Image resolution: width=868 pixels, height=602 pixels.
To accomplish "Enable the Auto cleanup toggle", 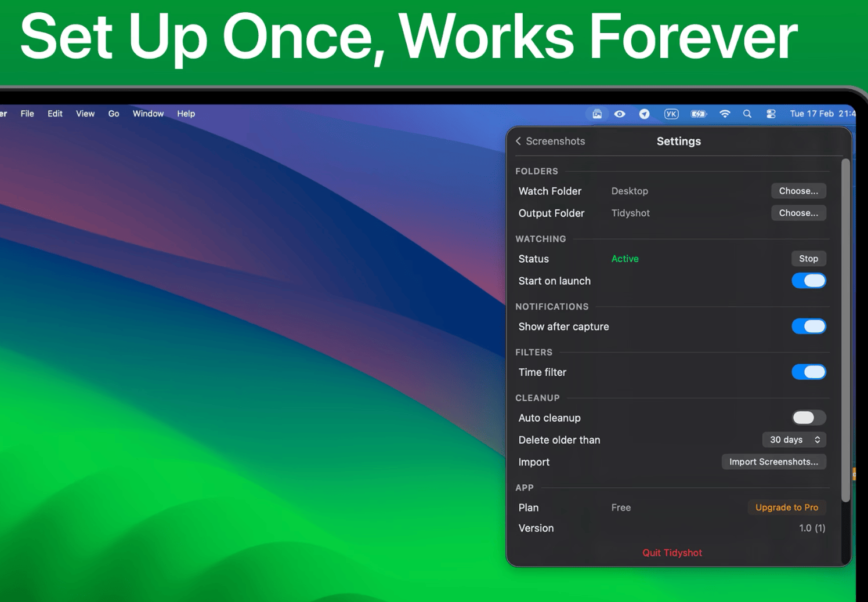I will pos(808,418).
